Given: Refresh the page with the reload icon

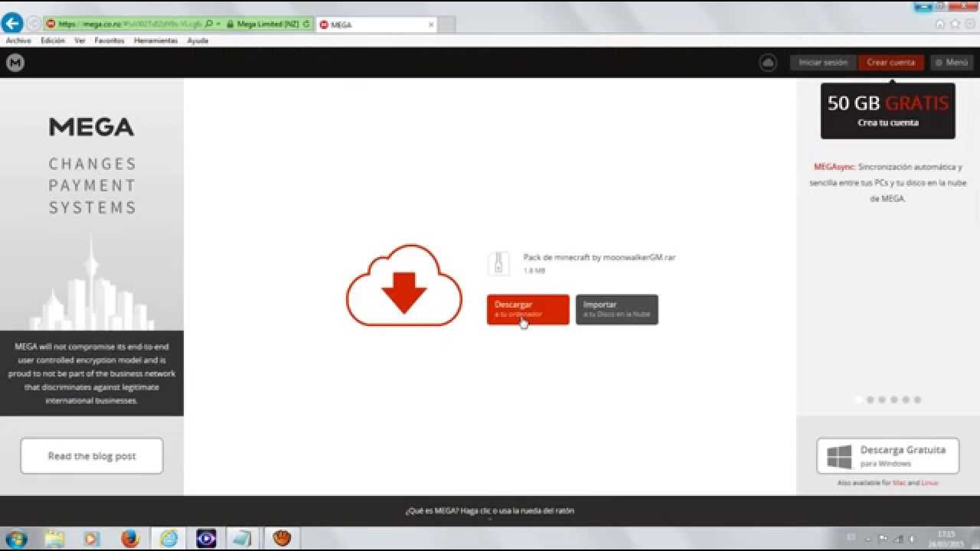Looking at the screenshot, I should [x=307, y=24].
